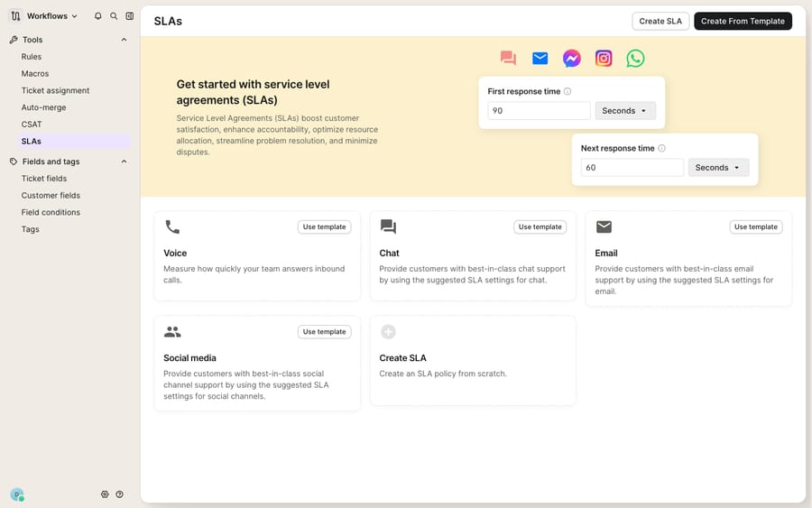
Task: Open Ticket fields page
Action: (44, 179)
